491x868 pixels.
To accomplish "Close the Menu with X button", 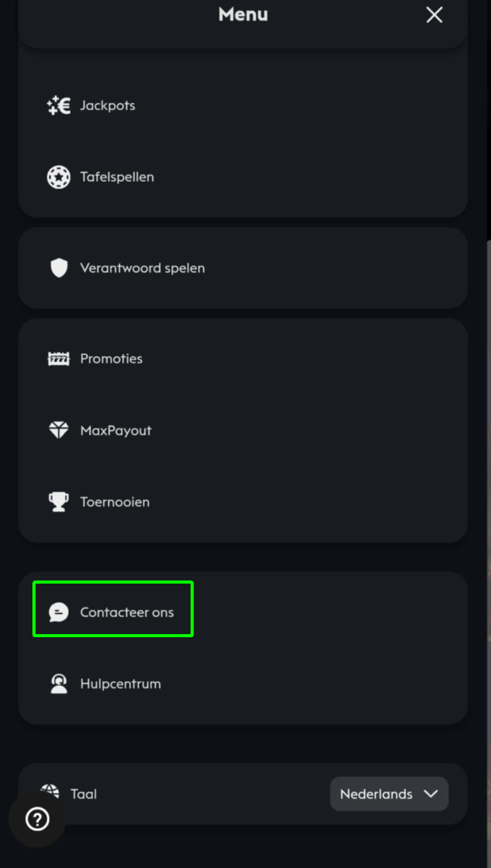I will click(434, 15).
